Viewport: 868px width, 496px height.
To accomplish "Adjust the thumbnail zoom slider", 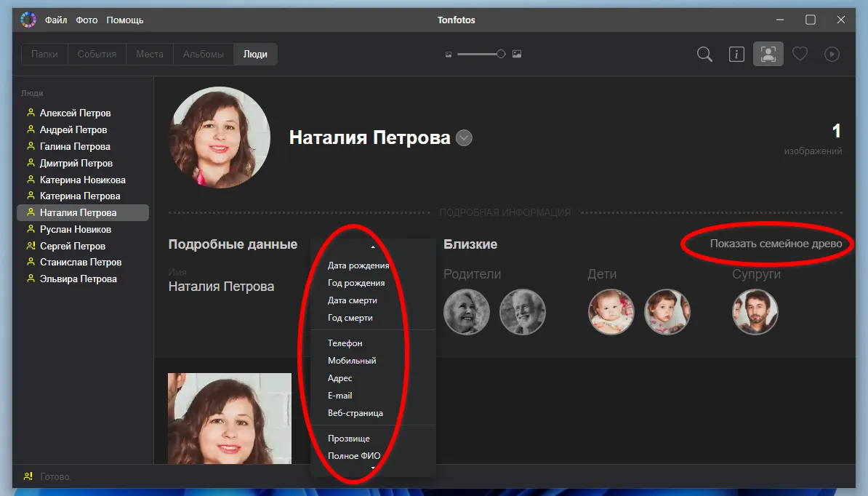I will (499, 54).
